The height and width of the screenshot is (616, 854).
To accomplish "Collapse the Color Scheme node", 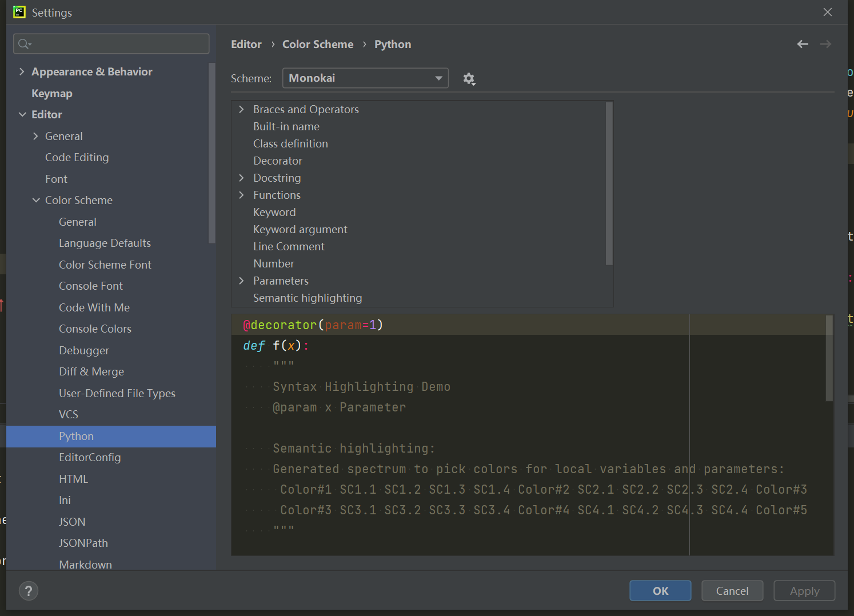I will coord(36,200).
